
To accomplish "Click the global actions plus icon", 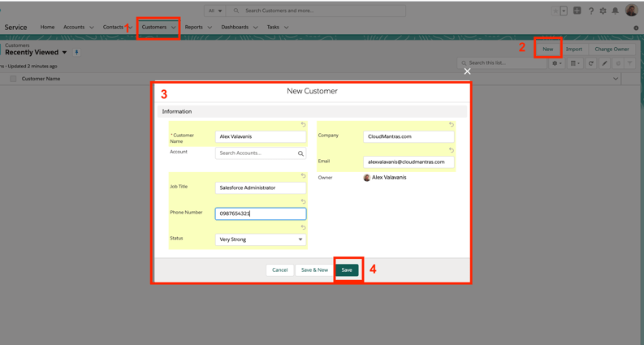I will point(577,11).
